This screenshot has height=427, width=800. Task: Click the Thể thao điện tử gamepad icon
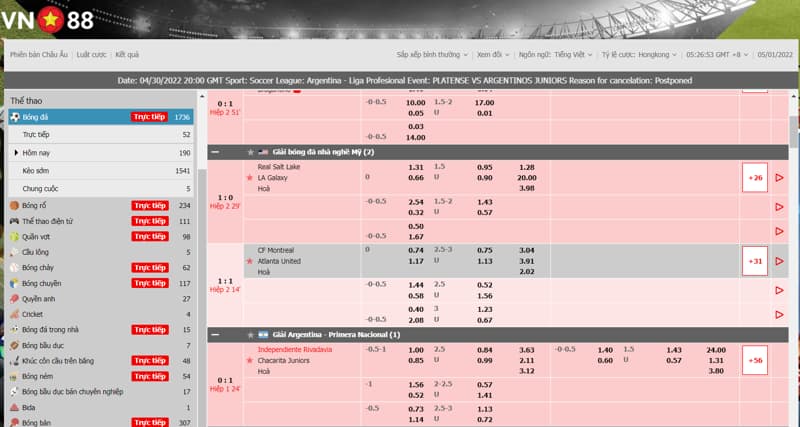pyautogui.click(x=14, y=221)
